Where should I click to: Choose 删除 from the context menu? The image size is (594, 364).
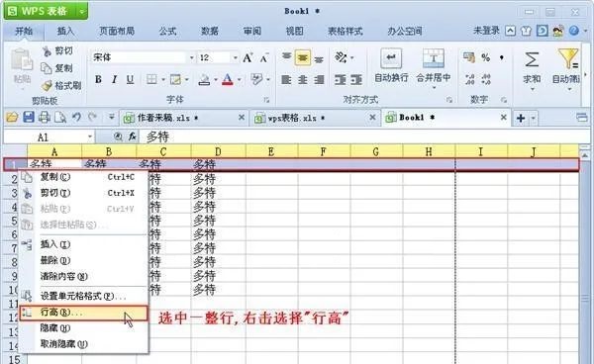(x=84, y=260)
